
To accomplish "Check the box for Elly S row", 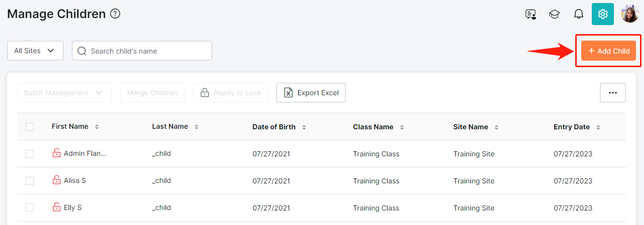I will tap(30, 207).
